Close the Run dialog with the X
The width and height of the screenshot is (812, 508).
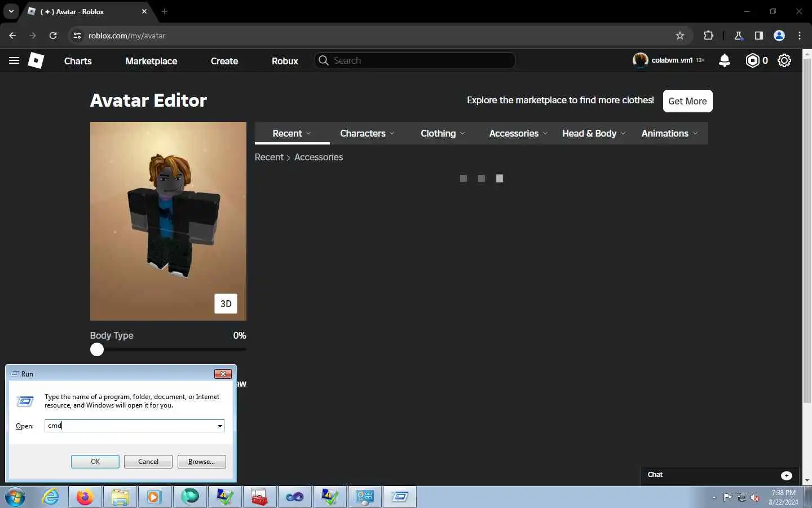(223, 374)
